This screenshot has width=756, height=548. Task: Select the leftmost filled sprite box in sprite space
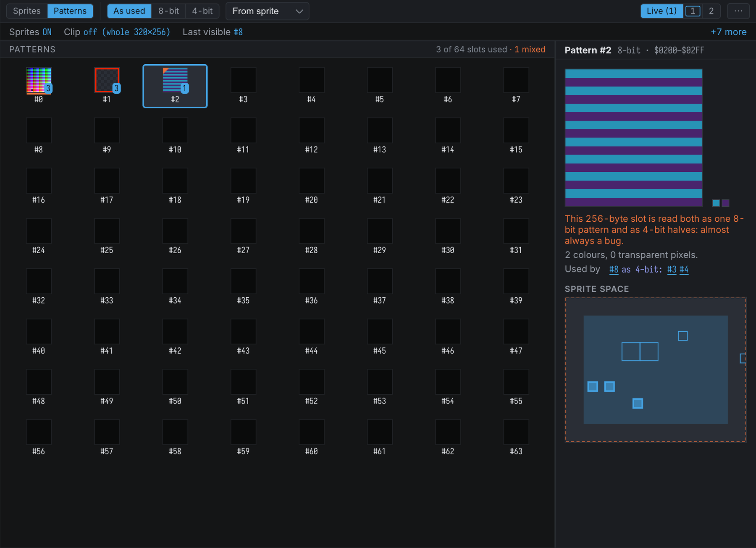[x=593, y=386]
